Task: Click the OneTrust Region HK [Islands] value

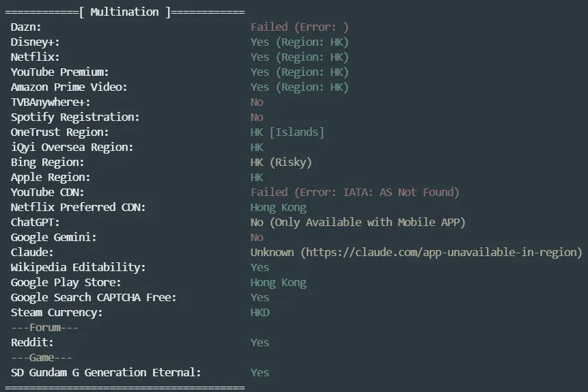Action: (288, 132)
